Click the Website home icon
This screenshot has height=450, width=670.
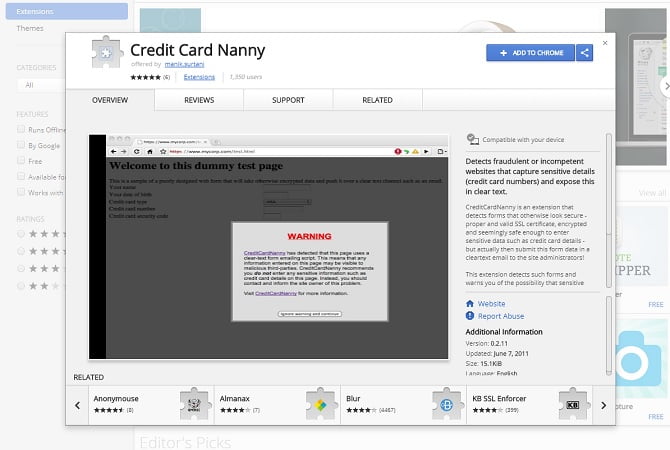pos(470,303)
